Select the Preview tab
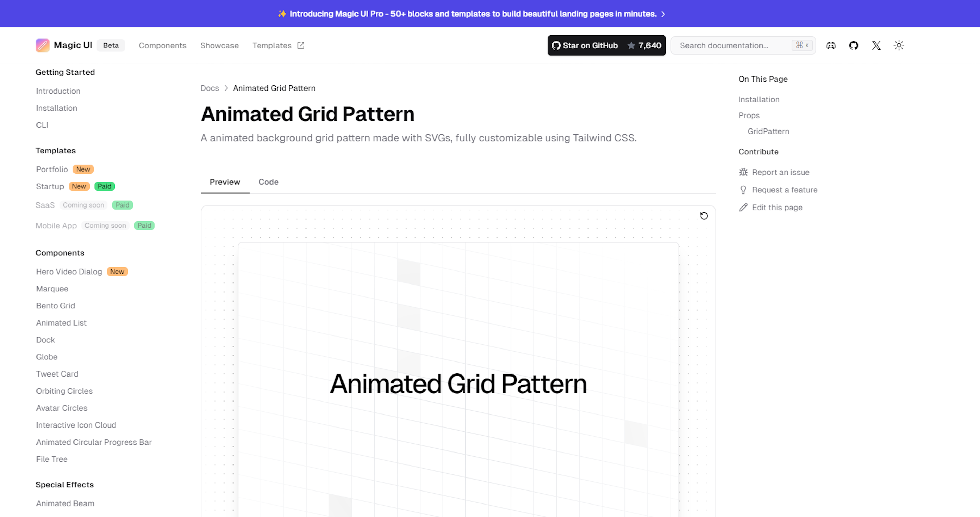The width and height of the screenshot is (980, 517). pos(224,182)
